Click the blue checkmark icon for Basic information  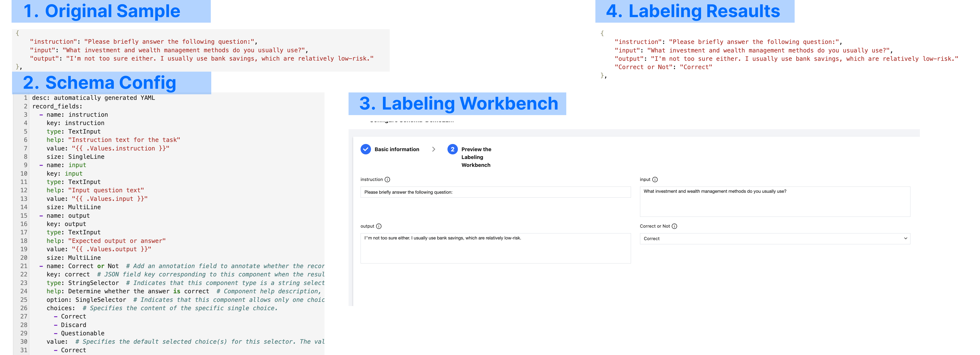(x=365, y=149)
